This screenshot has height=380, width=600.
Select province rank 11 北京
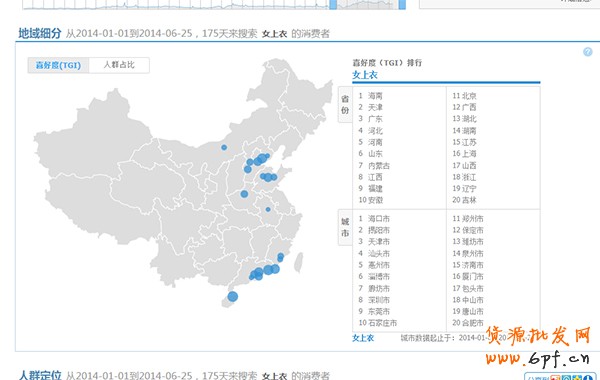[x=464, y=96]
